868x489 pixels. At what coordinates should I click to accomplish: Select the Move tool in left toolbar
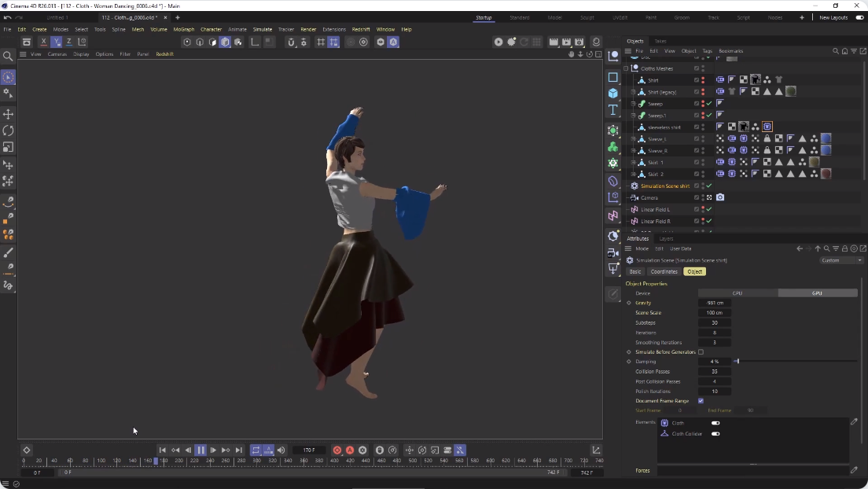[x=8, y=114]
